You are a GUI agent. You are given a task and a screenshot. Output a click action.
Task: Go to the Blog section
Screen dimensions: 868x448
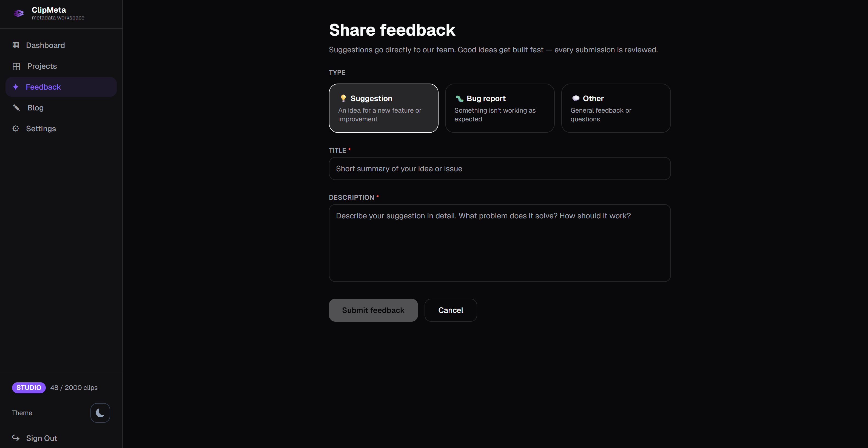[x=35, y=108]
